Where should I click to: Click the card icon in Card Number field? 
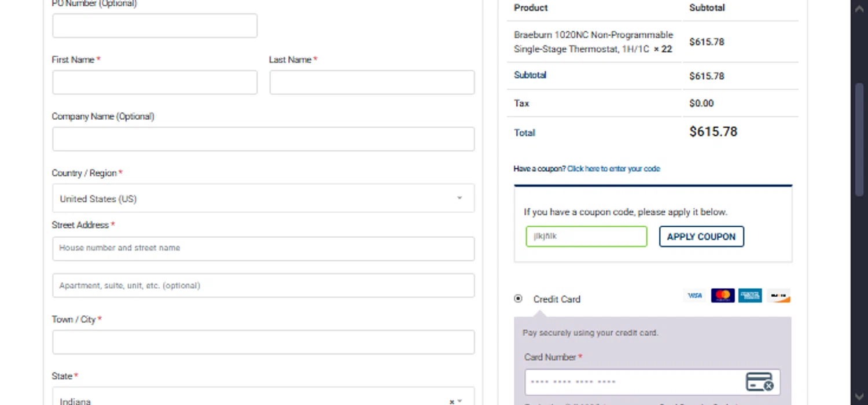(759, 382)
